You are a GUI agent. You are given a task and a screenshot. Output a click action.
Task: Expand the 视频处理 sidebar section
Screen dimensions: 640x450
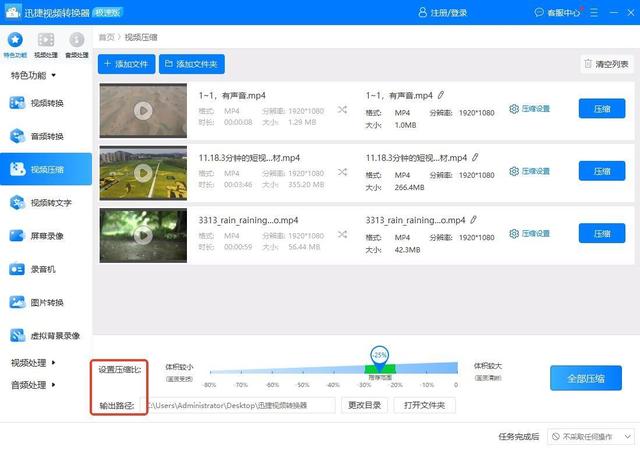pos(33,363)
